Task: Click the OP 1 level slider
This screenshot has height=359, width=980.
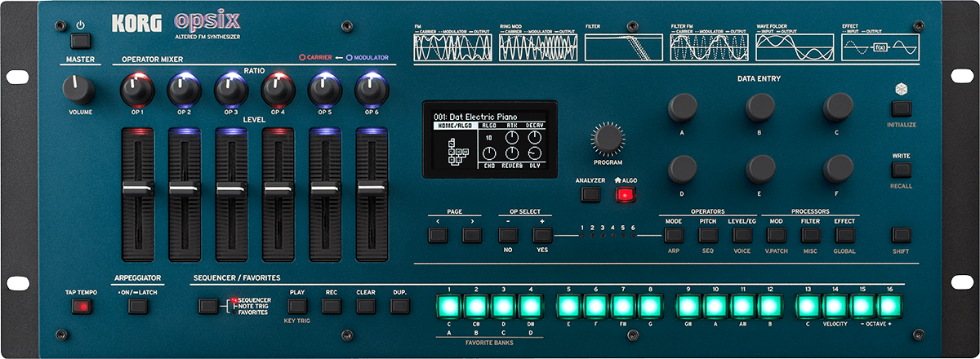Action: 137,189
